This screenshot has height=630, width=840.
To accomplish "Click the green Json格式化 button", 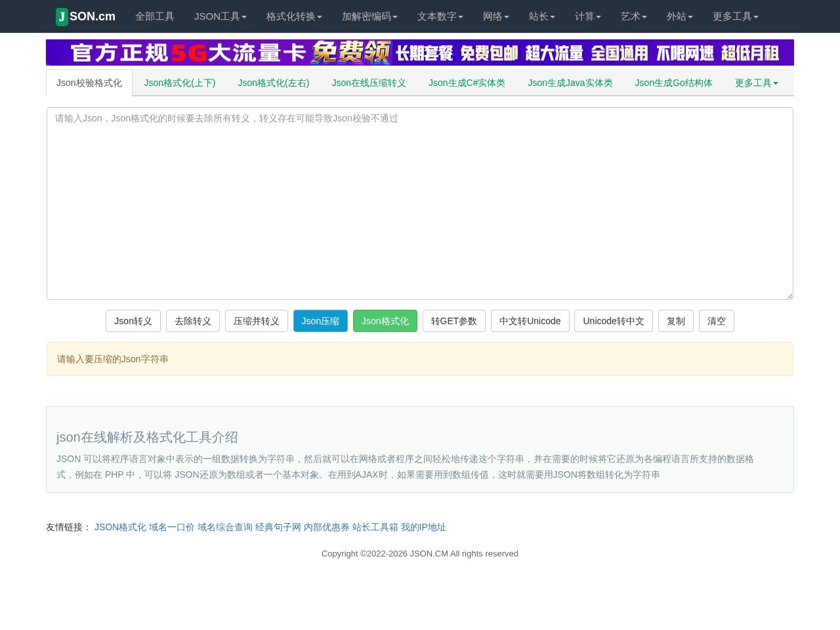I will pos(385,321).
